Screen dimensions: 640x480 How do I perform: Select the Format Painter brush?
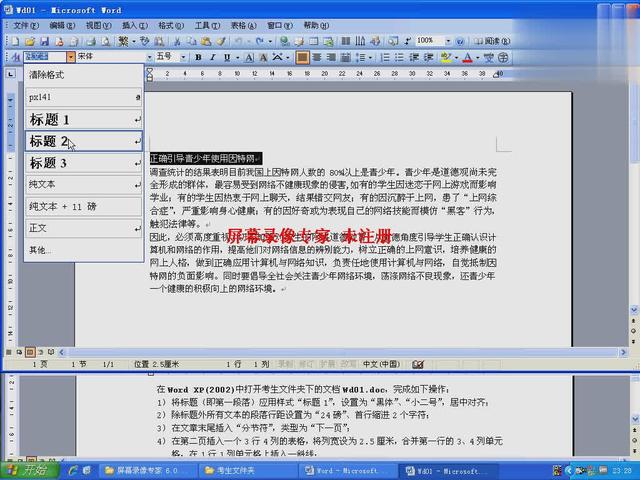coord(221,41)
